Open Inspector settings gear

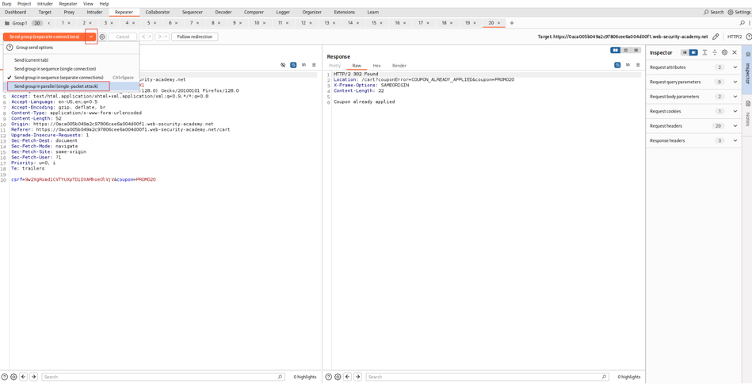click(x=725, y=52)
